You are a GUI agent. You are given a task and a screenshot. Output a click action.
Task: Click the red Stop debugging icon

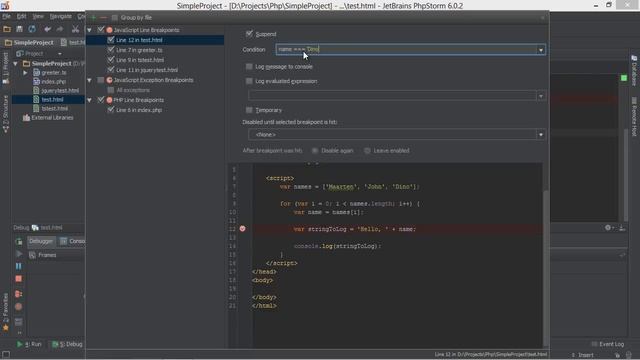[x=18, y=279]
